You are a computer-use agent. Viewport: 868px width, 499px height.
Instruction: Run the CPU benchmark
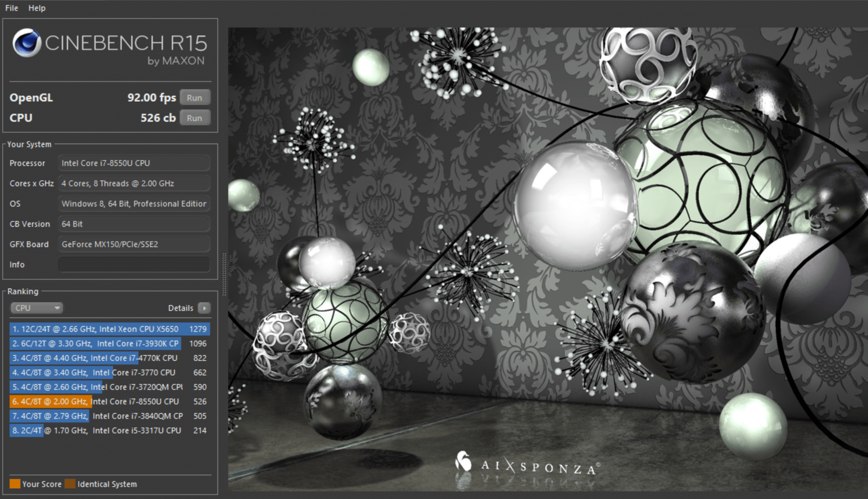pos(195,118)
